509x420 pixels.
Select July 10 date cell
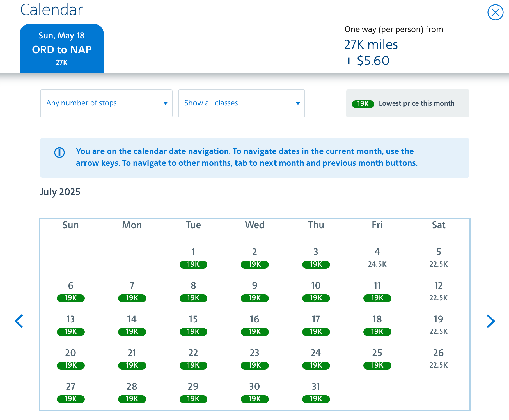pos(316,292)
